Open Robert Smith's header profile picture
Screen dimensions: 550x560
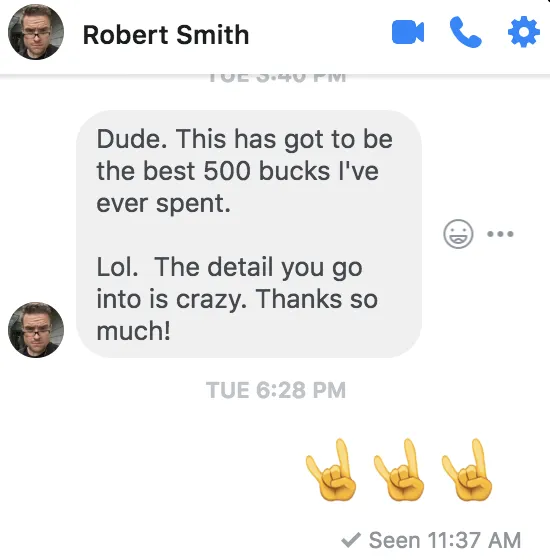[x=36, y=32]
